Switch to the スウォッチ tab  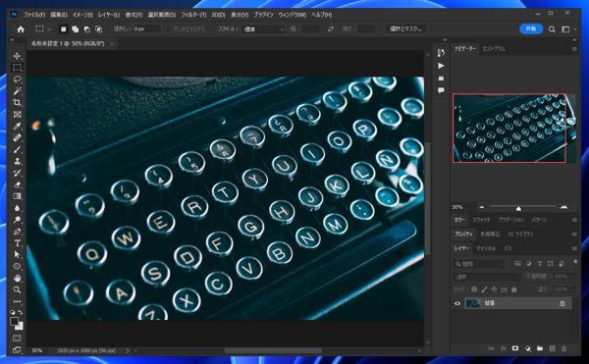(481, 220)
